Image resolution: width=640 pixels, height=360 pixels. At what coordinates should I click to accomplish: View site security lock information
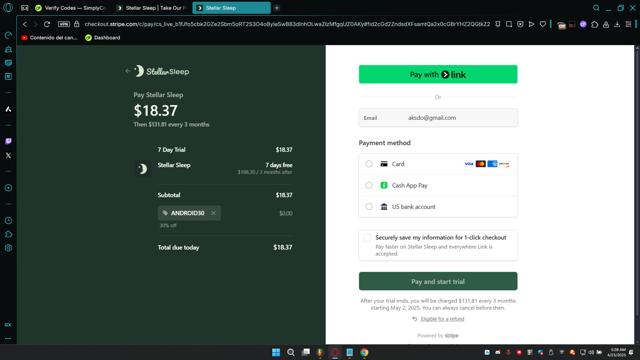tap(76, 24)
